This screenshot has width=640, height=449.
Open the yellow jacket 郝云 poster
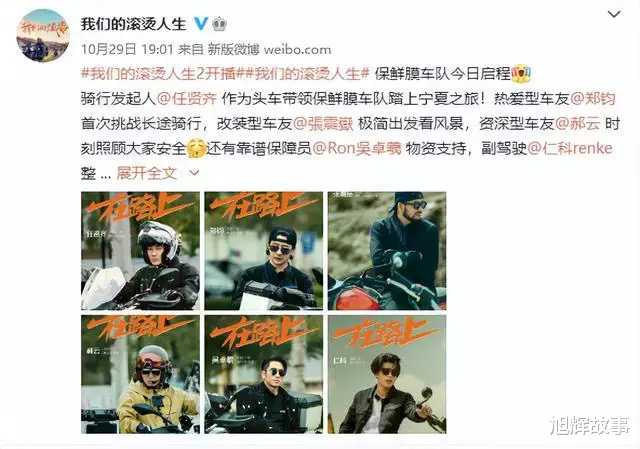tap(140, 374)
